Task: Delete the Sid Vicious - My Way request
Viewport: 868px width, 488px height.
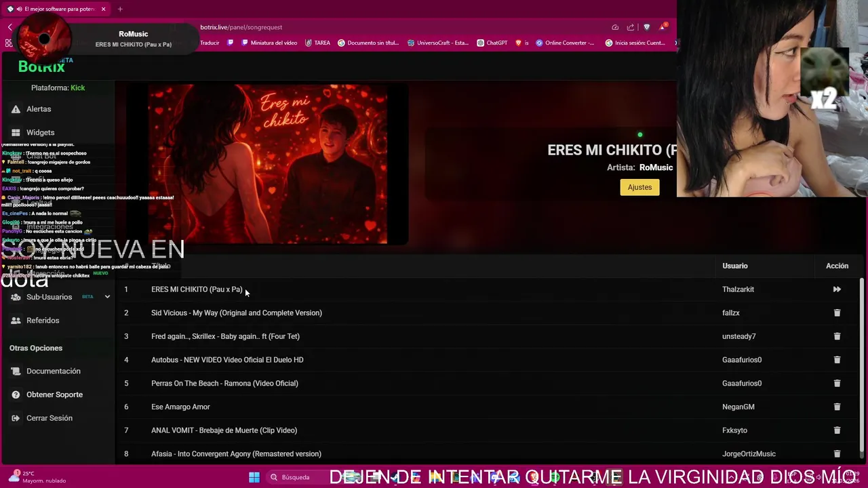Action: pyautogui.click(x=837, y=313)
